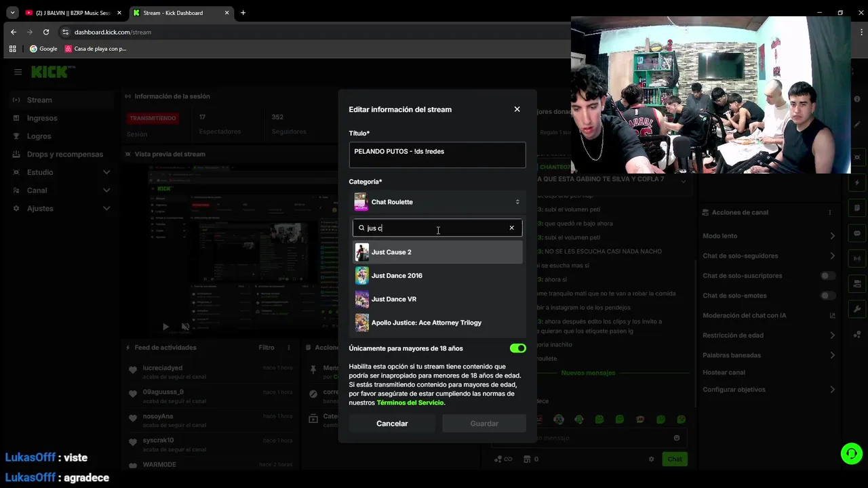Expand the Estudio sidebar section
Image resolution: width=868 pixels, height=488 pixels.
pos(106,172)
